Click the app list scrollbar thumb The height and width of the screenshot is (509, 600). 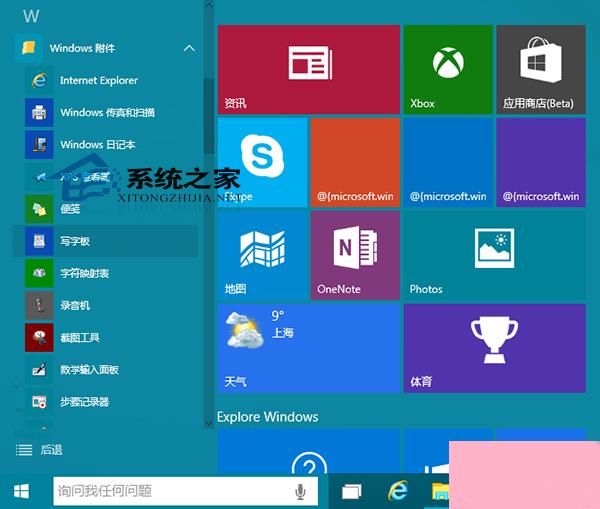click(209, 116)
